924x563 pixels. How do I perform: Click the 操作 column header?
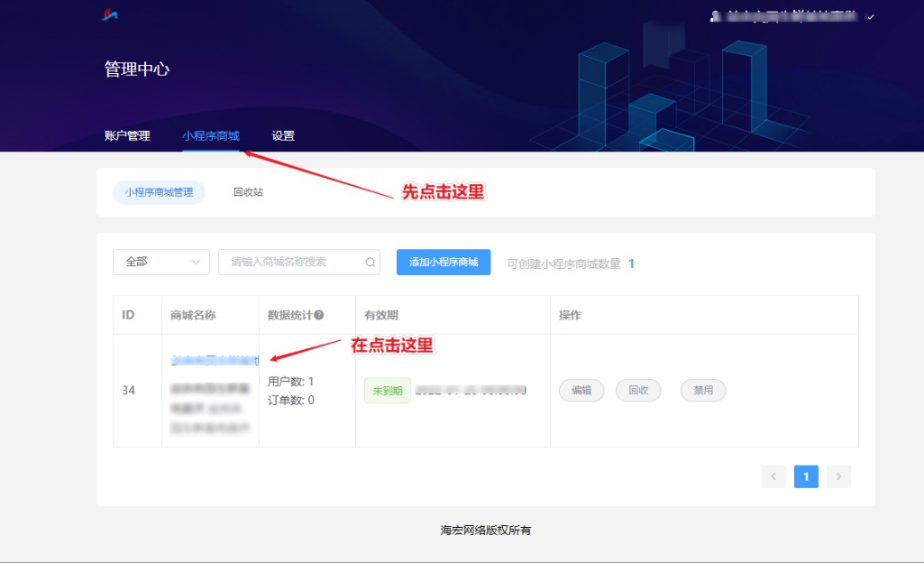coord(570,315)
